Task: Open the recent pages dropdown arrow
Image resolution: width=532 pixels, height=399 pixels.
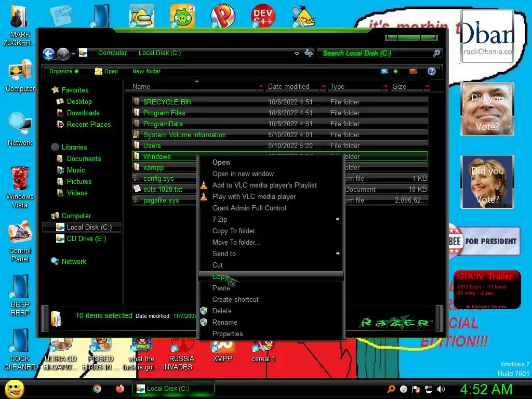Action: click(x=73, y=54)
